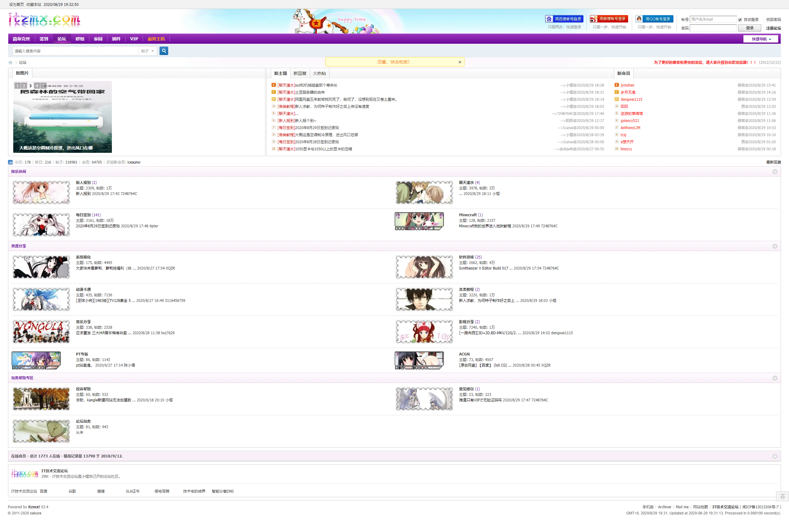The height and width of the screenshot is (532, 789).
Task: Switch to the 新回复 tab
Action: tap(300, 73)
